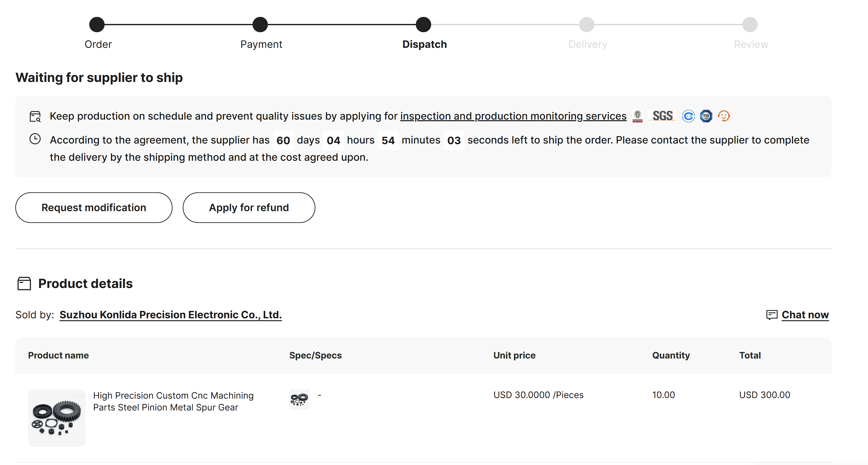Click the Delivery step progress dot
Image resolution: width=868 pixels, height=465 pixels.
[586, 25]
